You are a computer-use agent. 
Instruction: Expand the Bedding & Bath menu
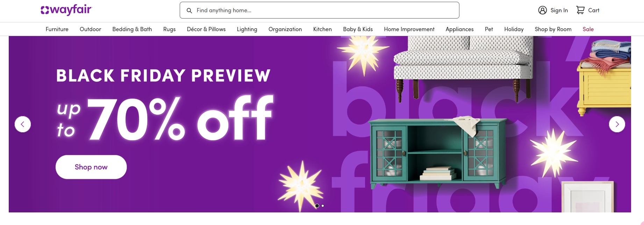[132, 29]
